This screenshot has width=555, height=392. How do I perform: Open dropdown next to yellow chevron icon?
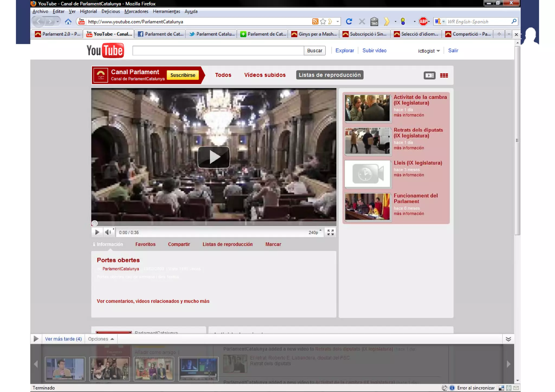[x=395, y=21]
